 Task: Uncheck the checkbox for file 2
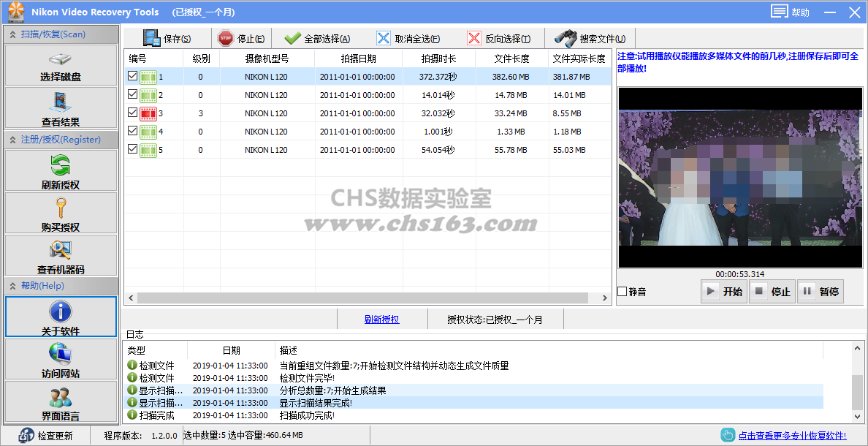pos(132,95)
